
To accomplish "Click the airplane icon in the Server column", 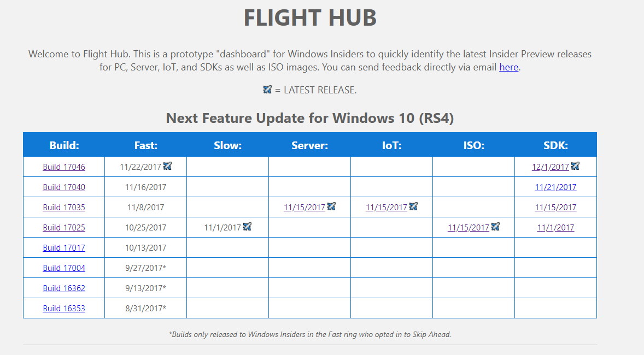I will point(331,206).
